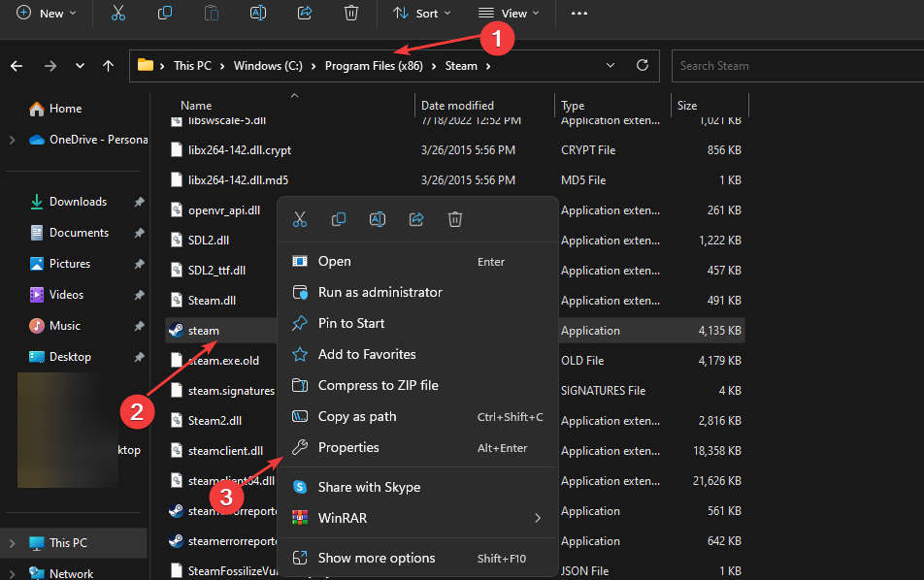Open the View layout dropdown
The width and height of the screenshot is (924, 580).
pyautogui.click(x=509, y=13)
